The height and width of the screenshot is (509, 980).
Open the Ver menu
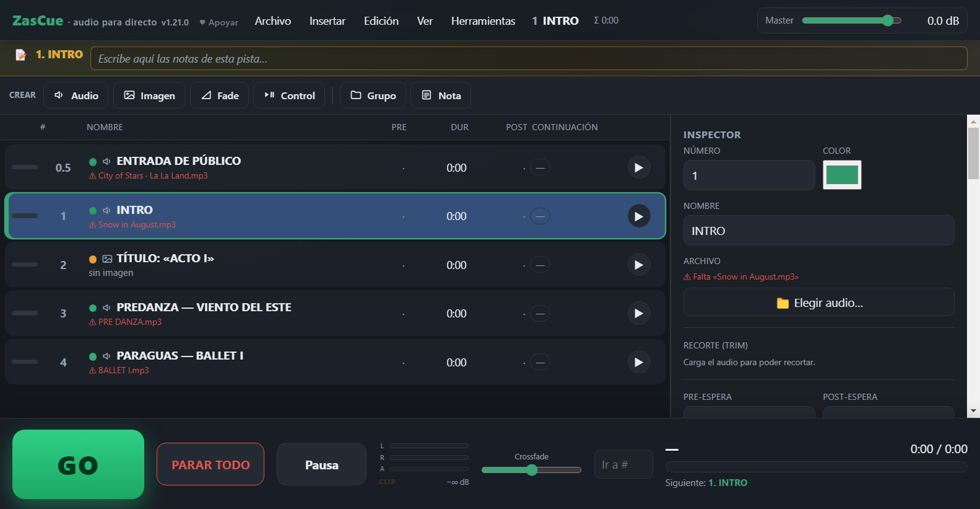tap(425, 21)
